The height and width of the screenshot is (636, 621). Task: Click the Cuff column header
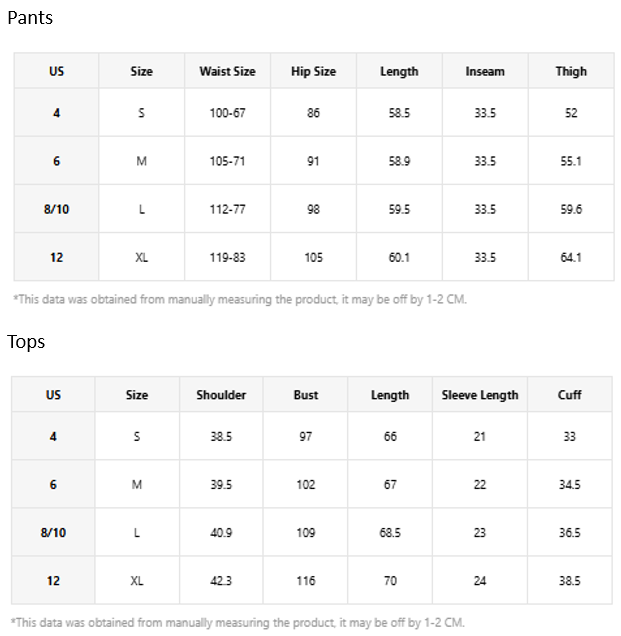point(569,395)
